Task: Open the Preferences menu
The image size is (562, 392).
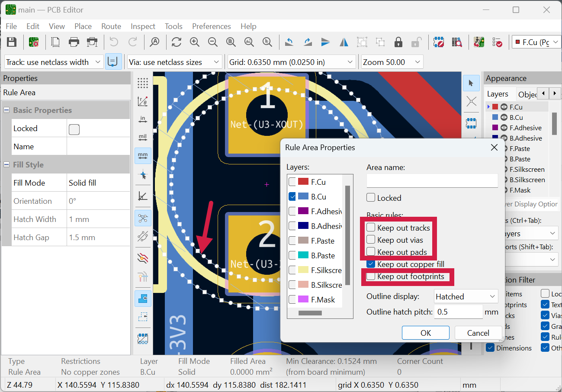Action: (212, 26)
